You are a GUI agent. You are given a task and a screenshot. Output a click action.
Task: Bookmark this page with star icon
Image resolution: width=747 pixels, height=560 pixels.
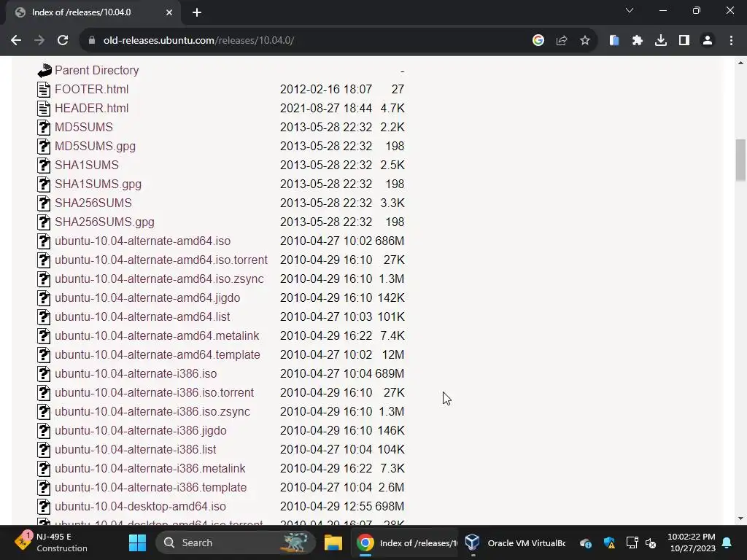584,41
